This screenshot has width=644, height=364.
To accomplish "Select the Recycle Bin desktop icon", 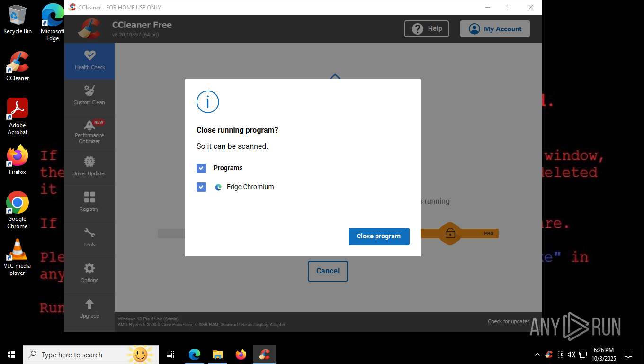I will coord(18,20).
